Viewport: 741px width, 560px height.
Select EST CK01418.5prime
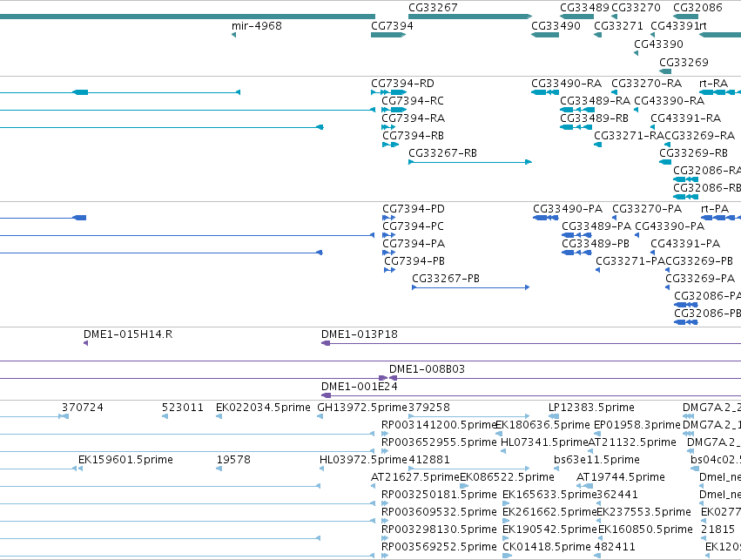pos(507,556)
